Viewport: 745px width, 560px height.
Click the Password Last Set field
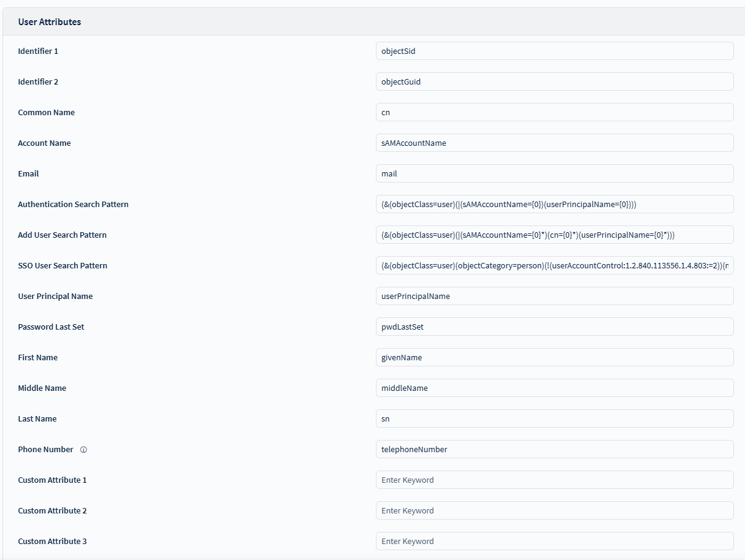[x=554, y=327]
